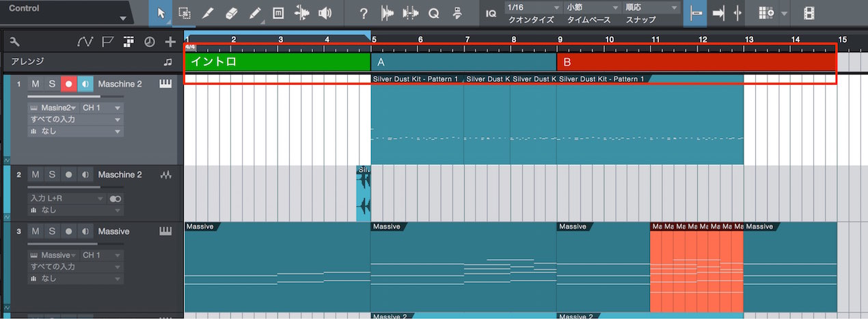Expand arrow next to Add Tracks icon
Viewport: 868px width, 319px height.
[783, 14]
